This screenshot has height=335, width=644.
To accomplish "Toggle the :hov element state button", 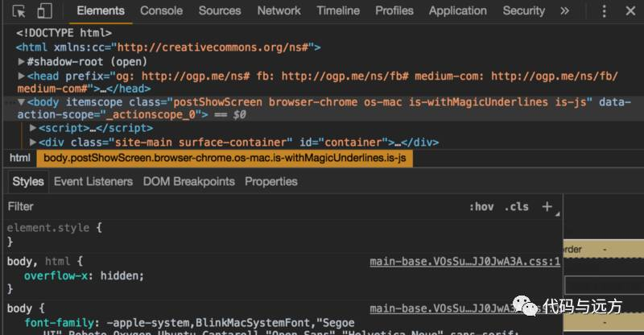I will [x=481, y=207].
